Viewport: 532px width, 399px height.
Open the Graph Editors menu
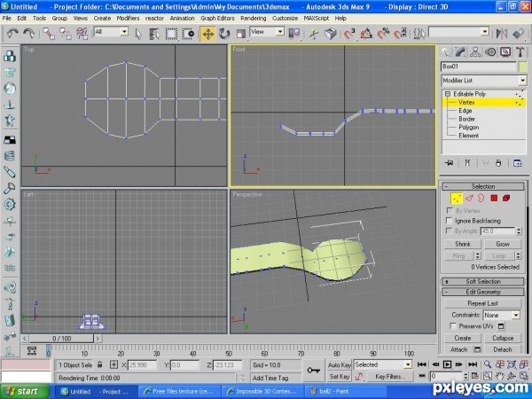[217, 19]
